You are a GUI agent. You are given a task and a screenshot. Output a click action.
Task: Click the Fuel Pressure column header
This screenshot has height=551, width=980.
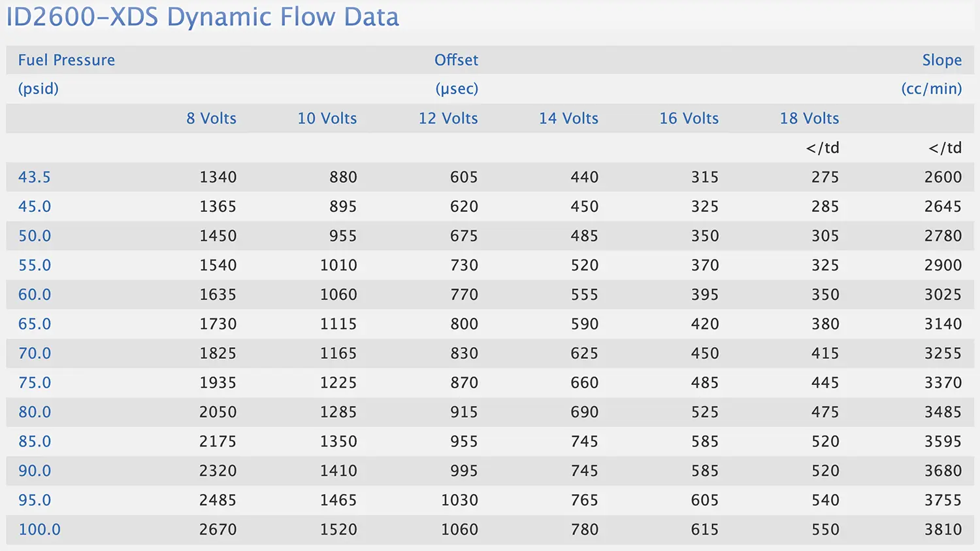[67, 60]
